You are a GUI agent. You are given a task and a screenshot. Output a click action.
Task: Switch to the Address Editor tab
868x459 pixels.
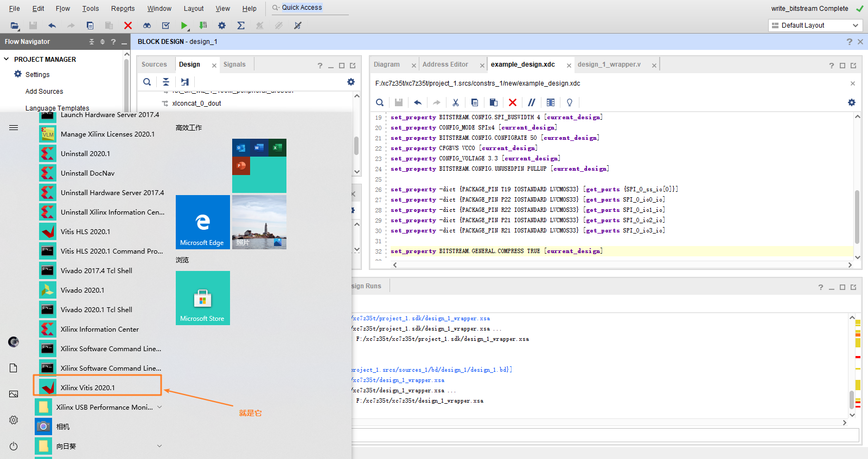[445, 64]
